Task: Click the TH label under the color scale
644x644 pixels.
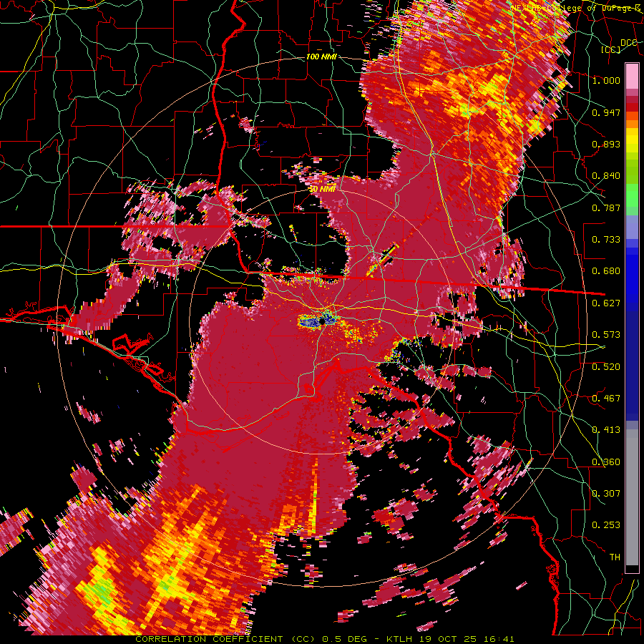Action: (x=615, y=557)
